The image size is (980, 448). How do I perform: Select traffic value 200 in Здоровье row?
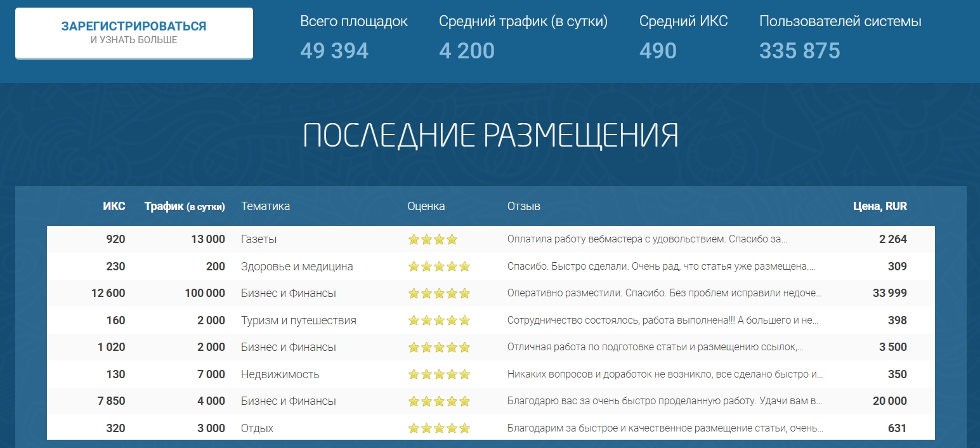216,267
